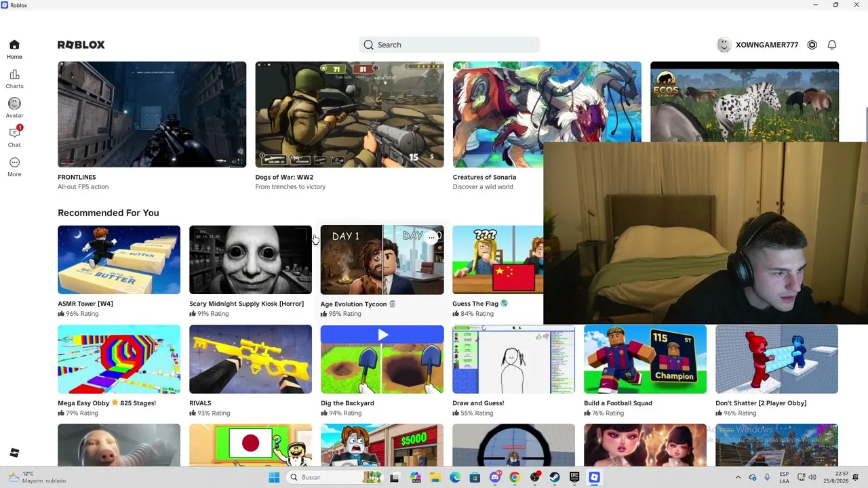Open the Robux icon next to the username
The image size is (868, 488).
812,45
